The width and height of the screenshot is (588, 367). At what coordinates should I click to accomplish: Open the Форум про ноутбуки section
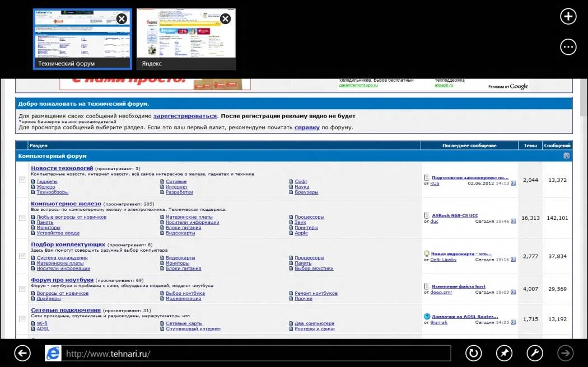click(62, 280)
